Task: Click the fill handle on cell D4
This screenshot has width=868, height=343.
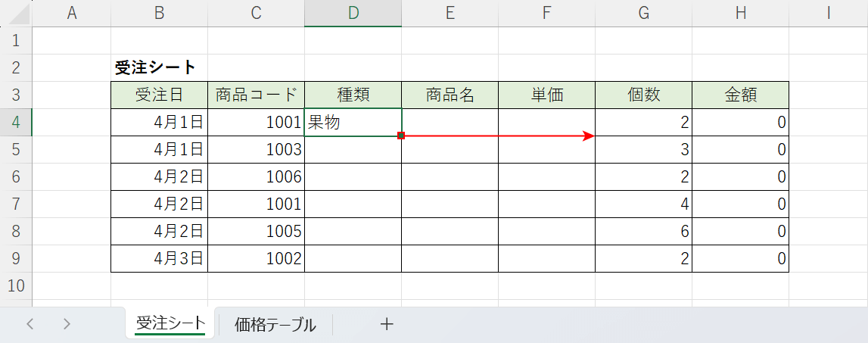Action: pyautogui.click(x=401, y=136)
